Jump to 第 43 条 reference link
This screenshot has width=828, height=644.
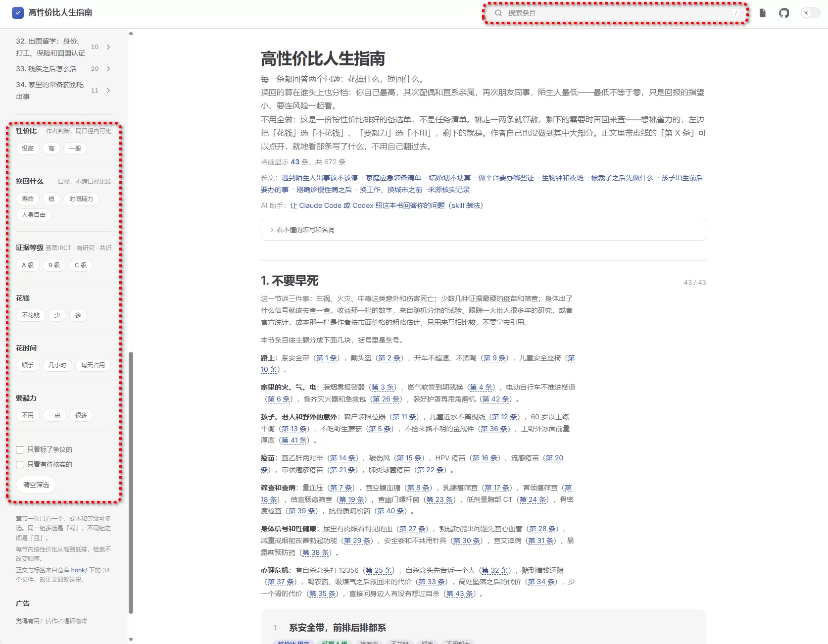(x=460, y=594)
